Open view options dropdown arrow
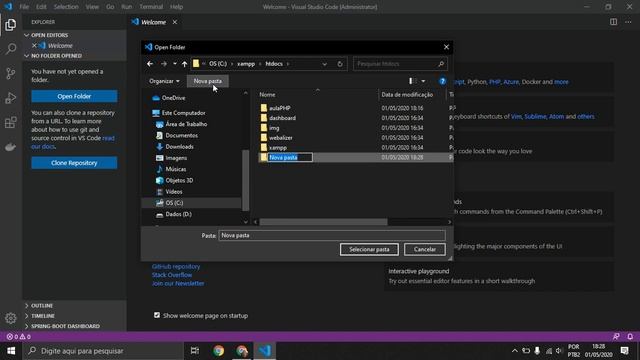The width and height of the screenshot is (640, 360). [x=423, y=81]
